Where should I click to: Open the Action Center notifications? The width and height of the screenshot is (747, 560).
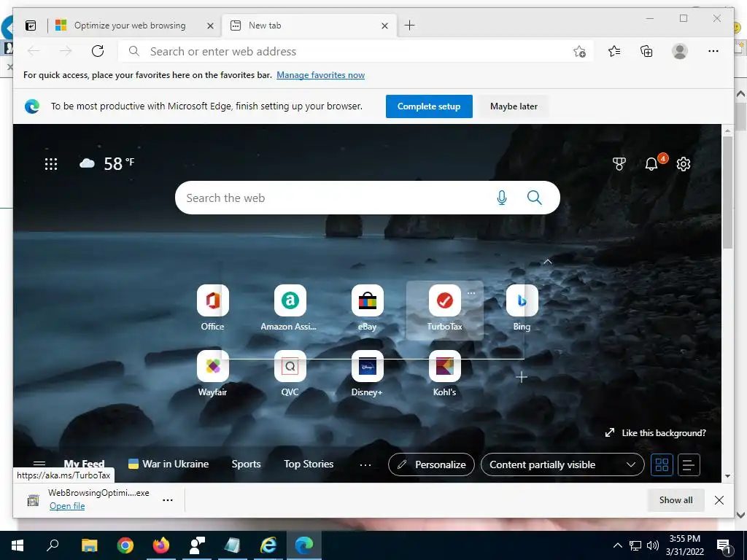tap(724, 547)
